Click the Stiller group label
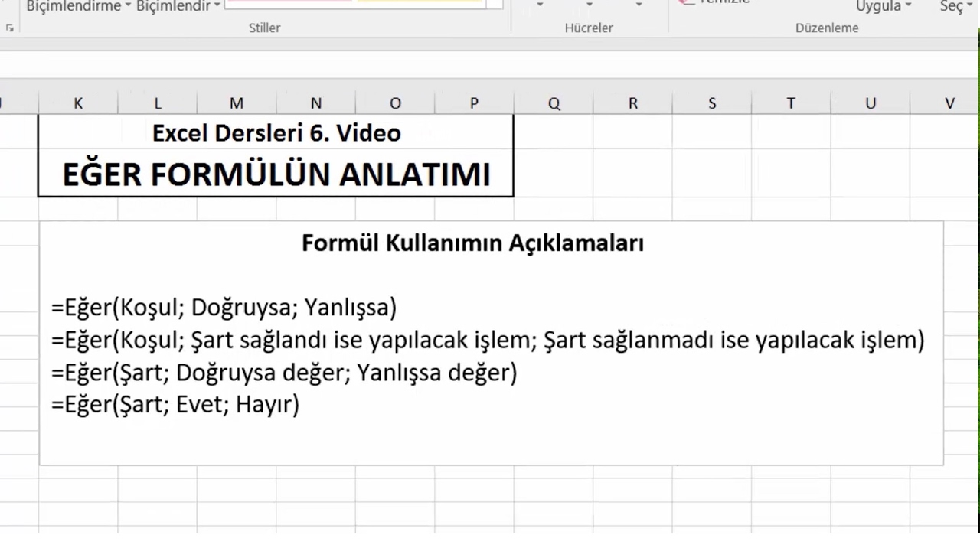This screenshot has height=551, width=980. (x=265, y=28)
